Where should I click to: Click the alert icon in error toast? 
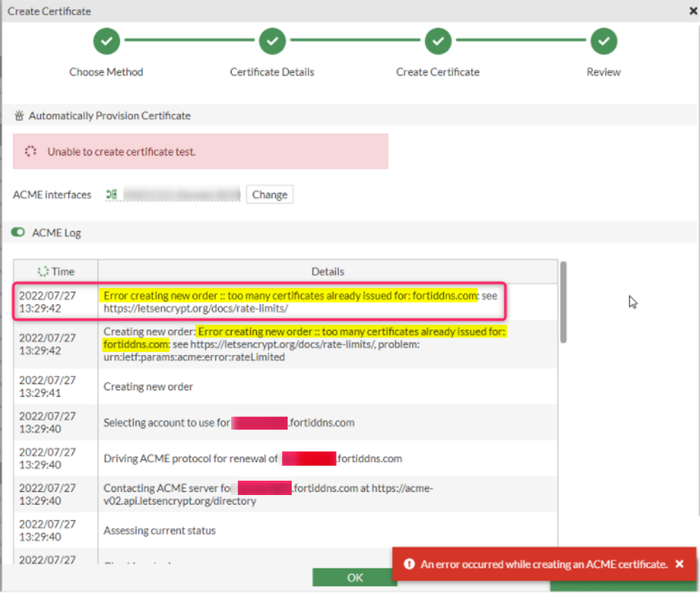(409, 564)
